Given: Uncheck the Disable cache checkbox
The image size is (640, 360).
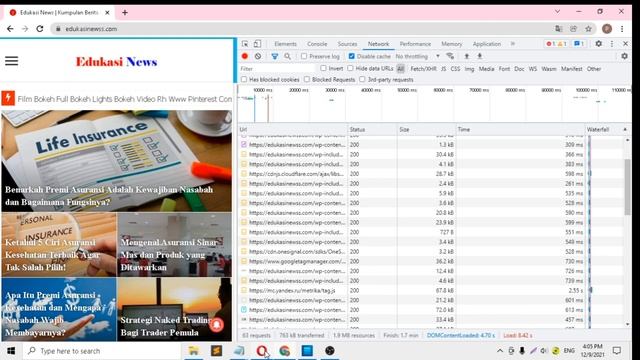Looking at the screenshot, I should coord(351,56).
